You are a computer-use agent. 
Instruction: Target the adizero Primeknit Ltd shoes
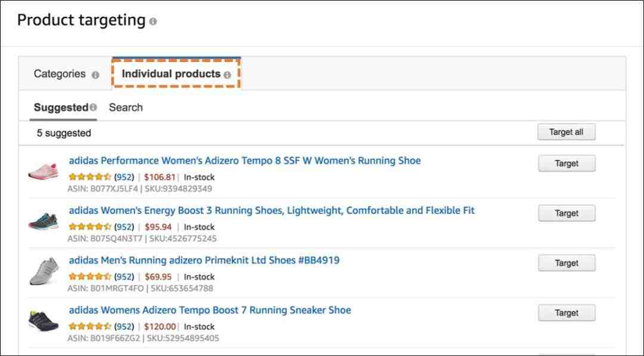567,263
